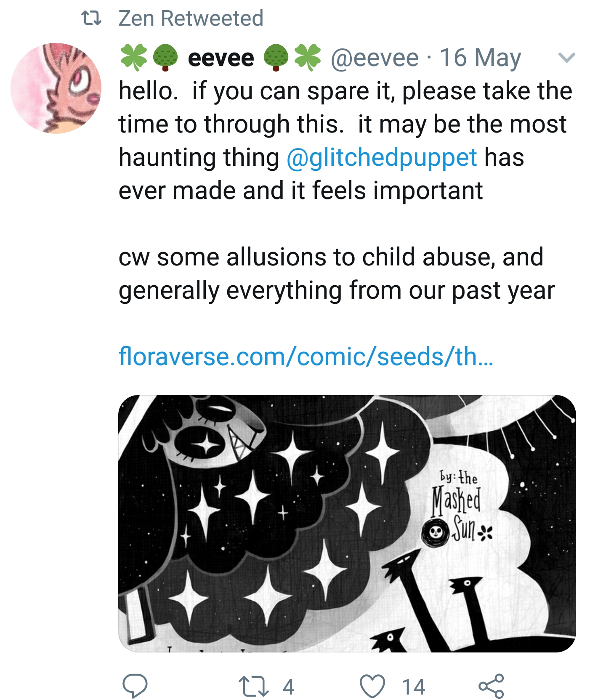Image resolution: width=590 pixels, height=700 pixels.
Task: Retweet this post using the retweet icon
Action: [253, 686]
